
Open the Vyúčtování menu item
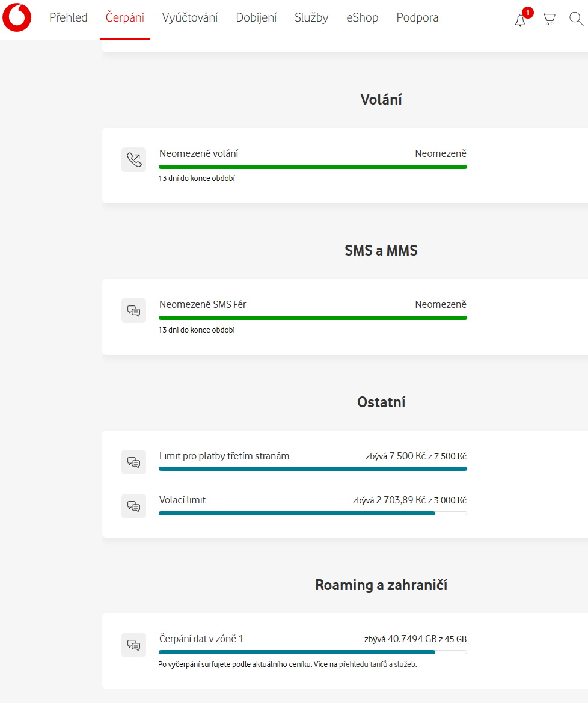[x=190, y=18]
